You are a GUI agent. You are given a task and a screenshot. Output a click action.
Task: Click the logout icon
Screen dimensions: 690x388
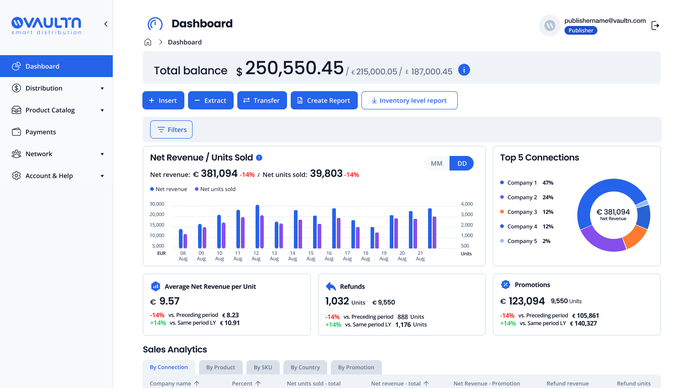[x=655, y=26]
